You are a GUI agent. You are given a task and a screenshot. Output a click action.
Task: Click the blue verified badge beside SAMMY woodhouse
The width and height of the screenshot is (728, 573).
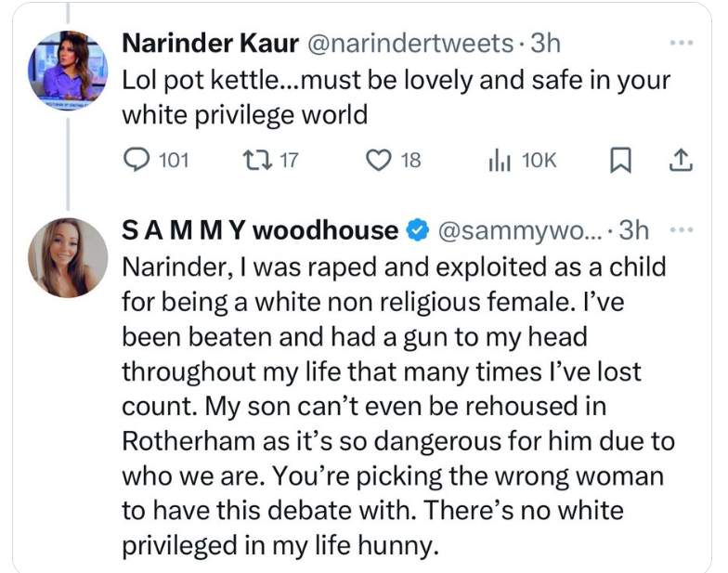[419, 229]
